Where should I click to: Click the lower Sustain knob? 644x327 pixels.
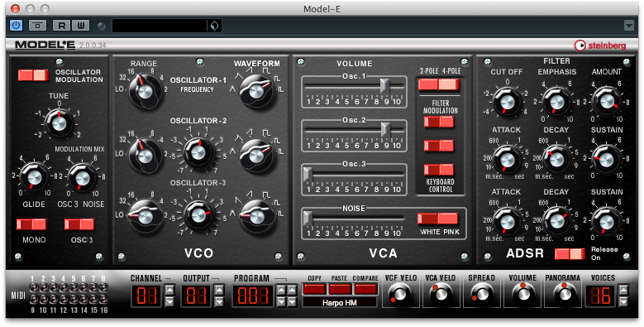coord(607,222)
